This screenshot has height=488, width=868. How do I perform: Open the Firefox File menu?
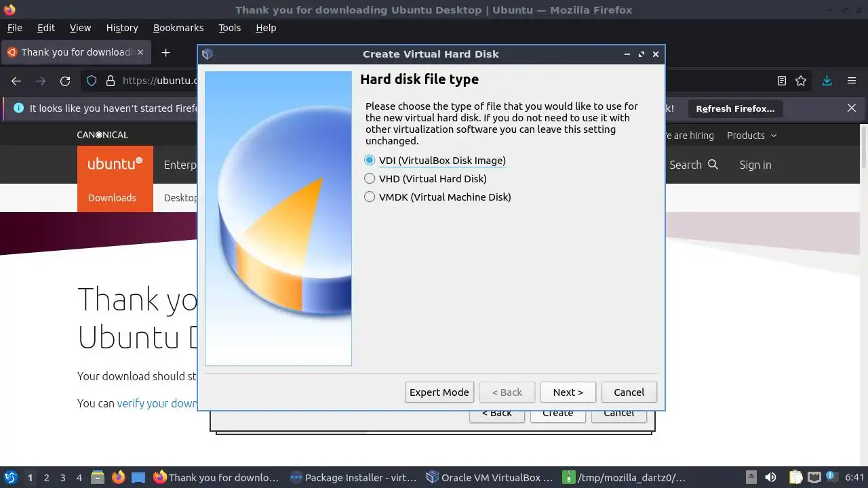click(14, 28)
